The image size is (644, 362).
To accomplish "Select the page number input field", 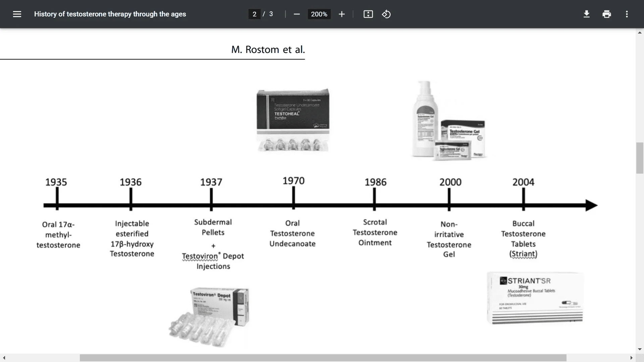I will [x=254, y=14].
